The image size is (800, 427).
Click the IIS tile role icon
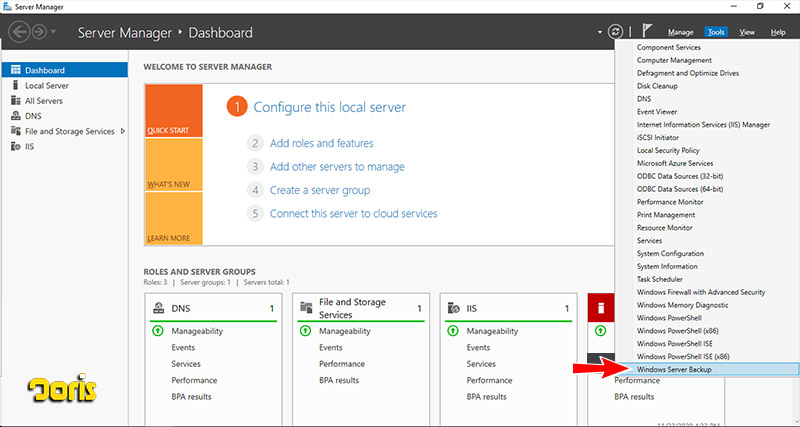coord(454,308)
